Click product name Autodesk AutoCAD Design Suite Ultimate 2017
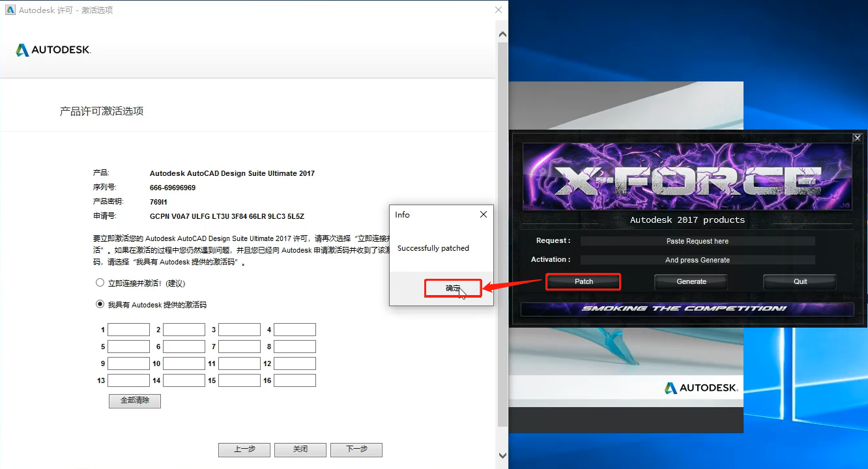 232,173
